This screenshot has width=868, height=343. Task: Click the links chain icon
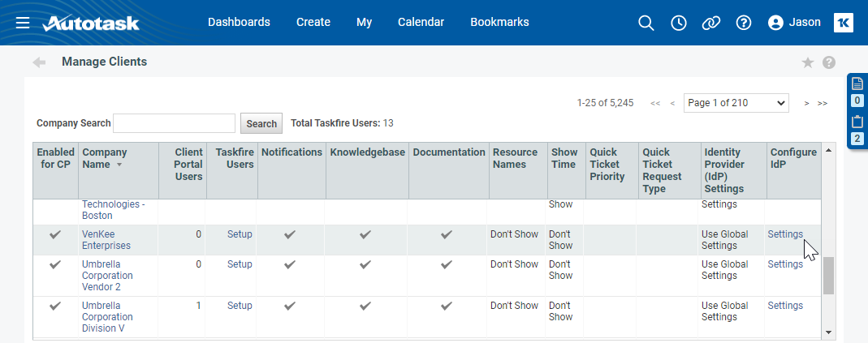711,23
